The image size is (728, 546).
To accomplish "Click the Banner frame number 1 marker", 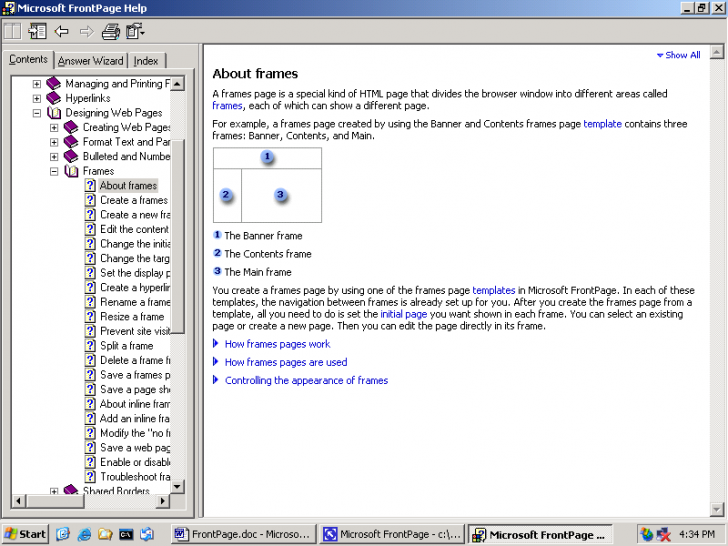I will (267, 158).
